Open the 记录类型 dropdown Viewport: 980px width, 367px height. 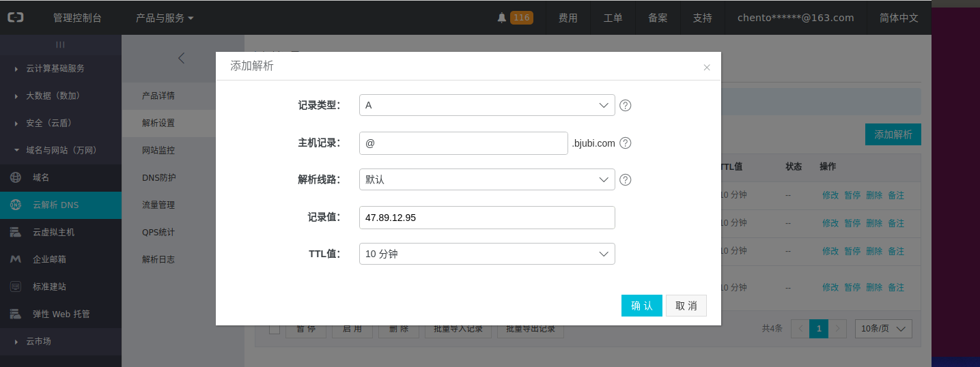pyautogui.click(x=486, y=105)
